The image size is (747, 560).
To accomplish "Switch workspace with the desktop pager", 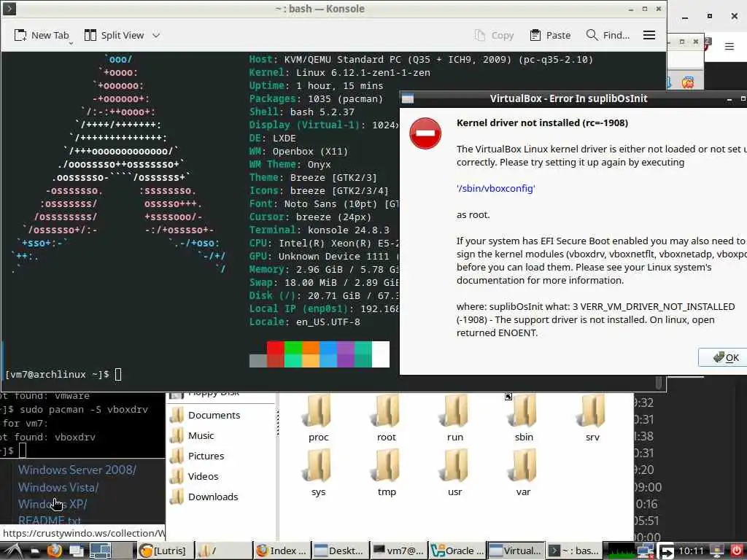I will point(112,551).
